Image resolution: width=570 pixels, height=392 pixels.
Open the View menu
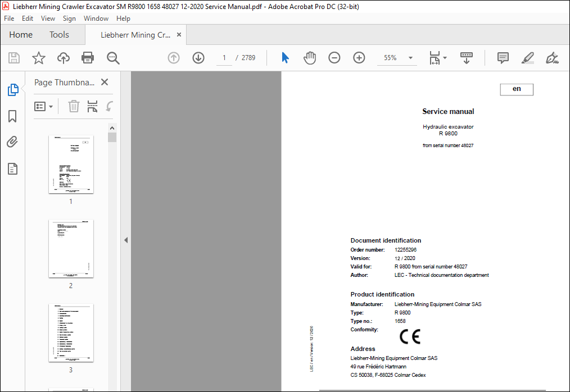(x=48, y=19)
